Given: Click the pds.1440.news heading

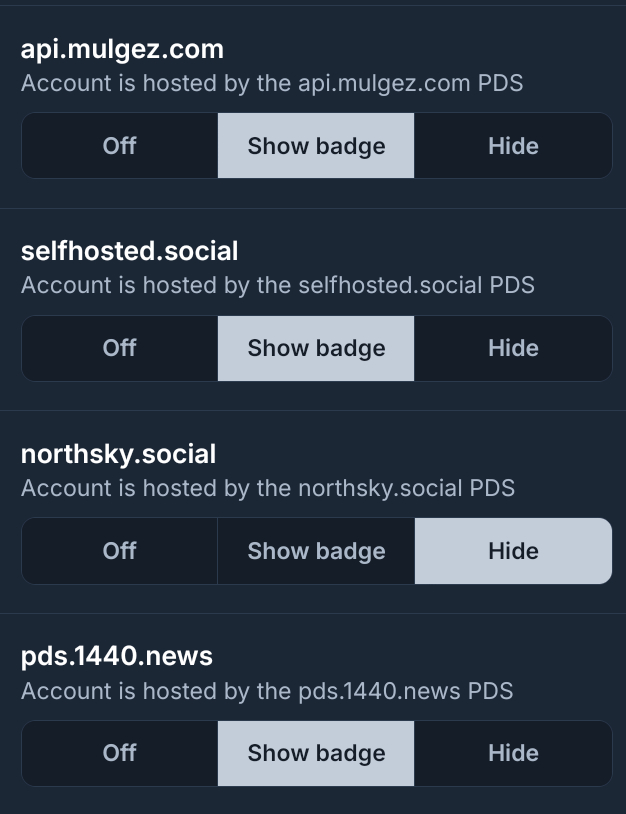Looking at the screenshot, I should [117, 656].
